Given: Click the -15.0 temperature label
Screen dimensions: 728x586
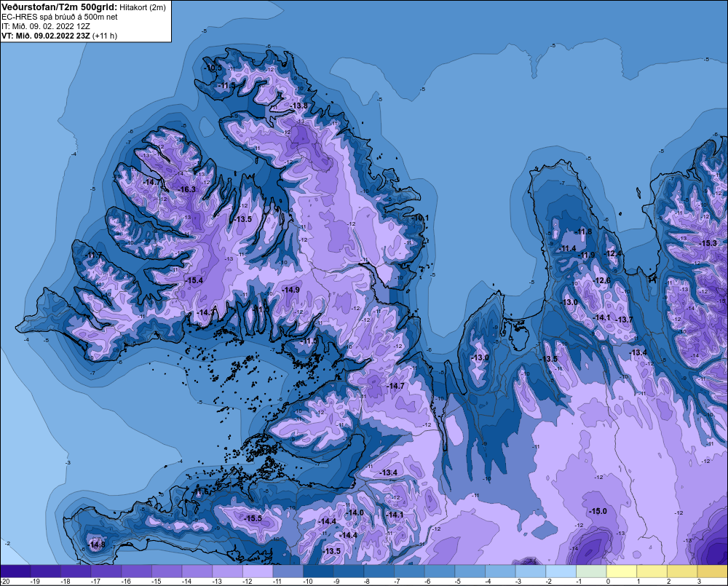Looking at the screenshot, I should 598,511.
